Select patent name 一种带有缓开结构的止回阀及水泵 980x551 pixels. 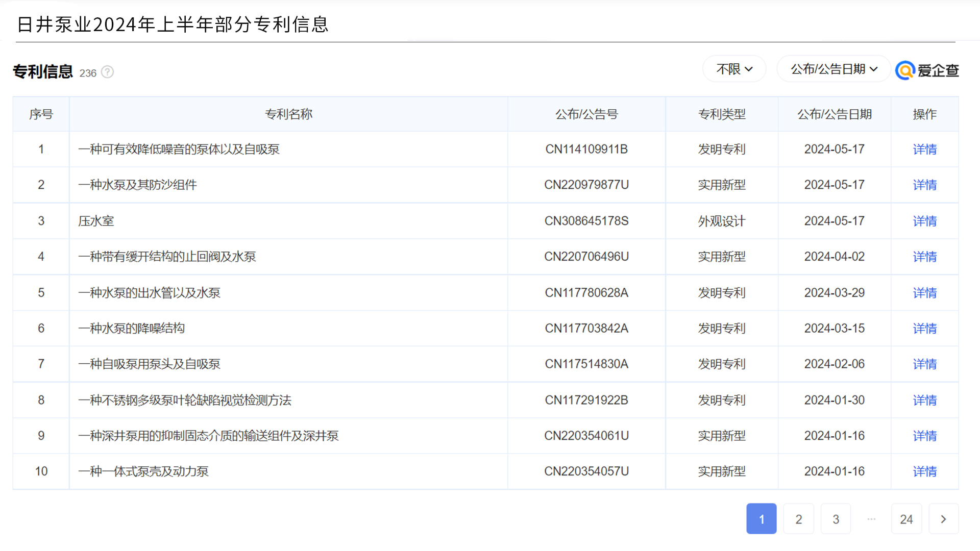click(x=167, y=257)
